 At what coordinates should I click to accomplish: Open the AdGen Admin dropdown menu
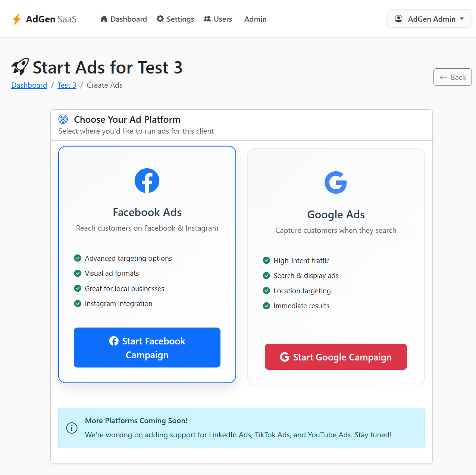(429, 19)
